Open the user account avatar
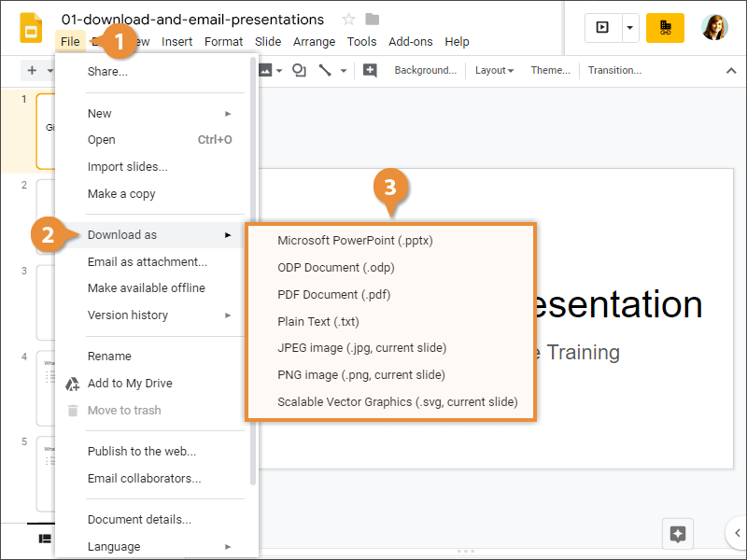The width and height of the screenshot is (747, 560). point(714,28)
